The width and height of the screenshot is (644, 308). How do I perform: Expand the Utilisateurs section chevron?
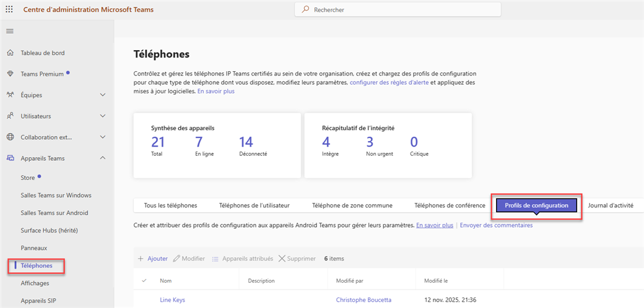(103, 116)
